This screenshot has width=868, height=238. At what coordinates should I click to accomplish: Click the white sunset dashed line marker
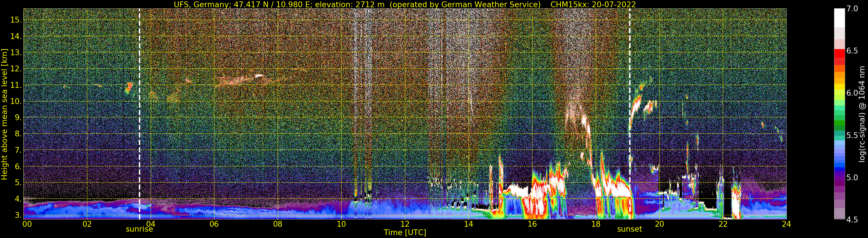pyautogui.click(x=629, y=114)
